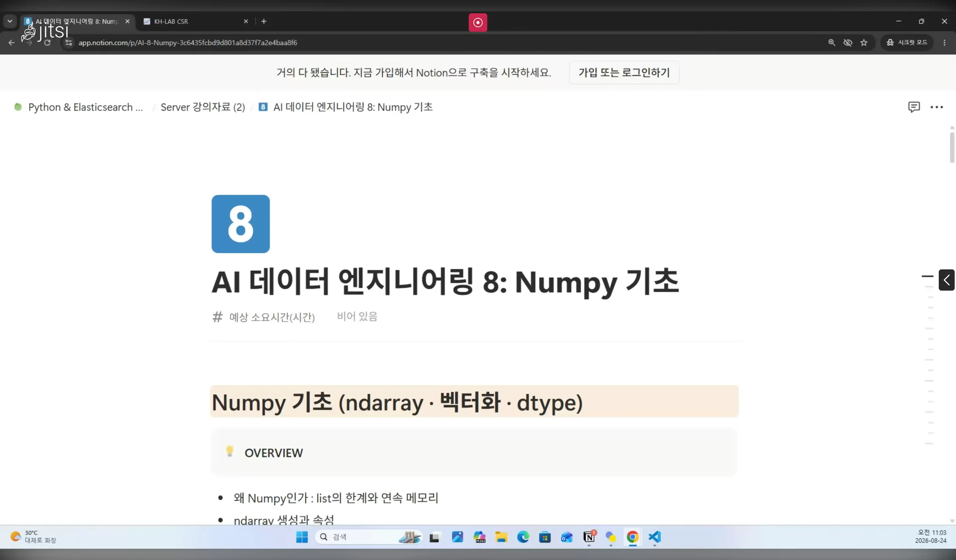956x560 pixels.
Task: Open Microsoft 365 Copilot on taskbar
Action: (480, 537)
